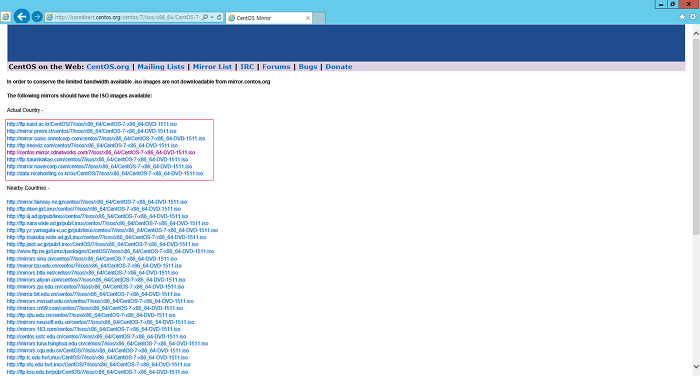
Task: Click the mirrors.cn99.com ISO mirror link
Action: [95, 308]
